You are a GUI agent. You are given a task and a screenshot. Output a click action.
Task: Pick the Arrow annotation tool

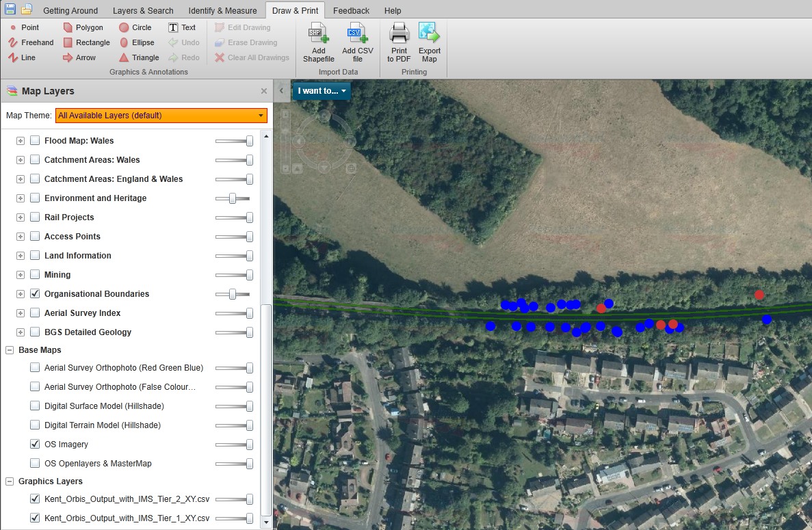tap(79, 57)
